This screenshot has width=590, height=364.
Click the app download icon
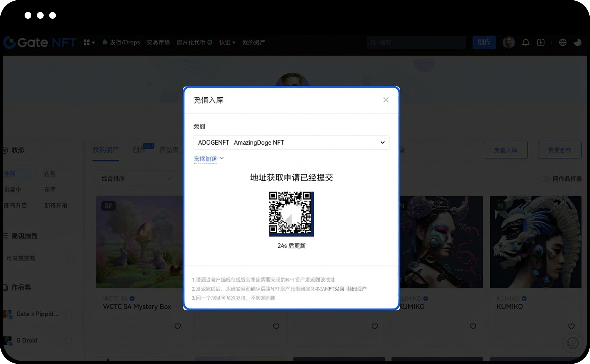541,42
